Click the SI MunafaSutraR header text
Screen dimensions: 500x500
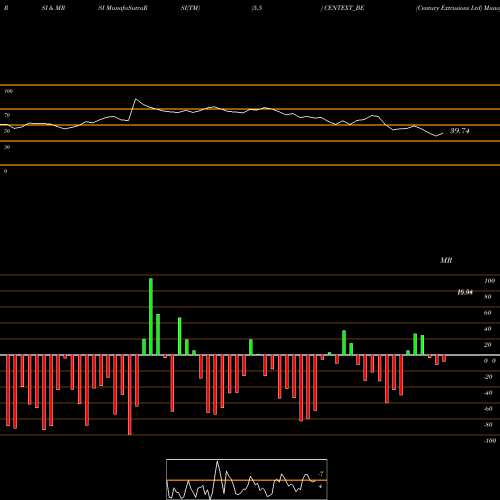pyautogui.click(x=123, y=8)
